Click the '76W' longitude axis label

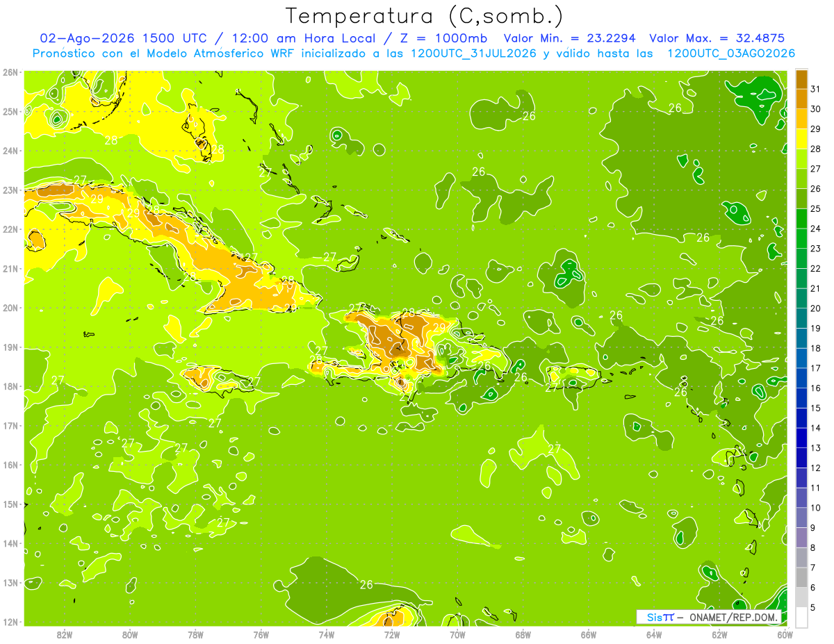tap(261, 634)
